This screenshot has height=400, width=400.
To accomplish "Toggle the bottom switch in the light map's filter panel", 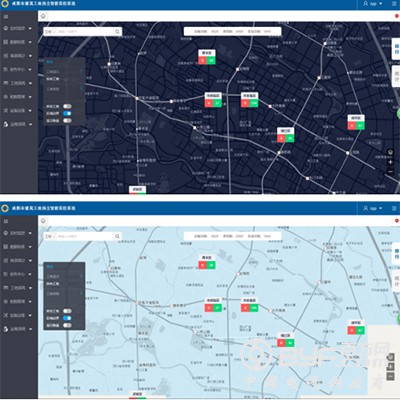I will click(x=67, y=325).
